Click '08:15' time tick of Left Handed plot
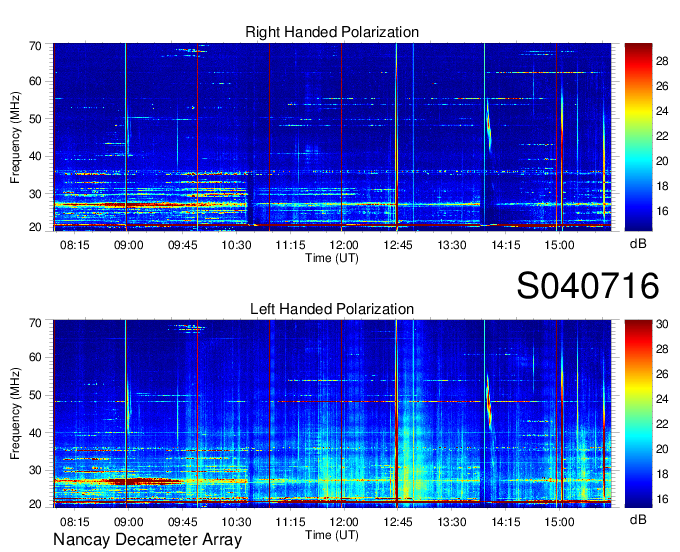Image resolution: width=680 pixels, height=552 pixels. 75,522
